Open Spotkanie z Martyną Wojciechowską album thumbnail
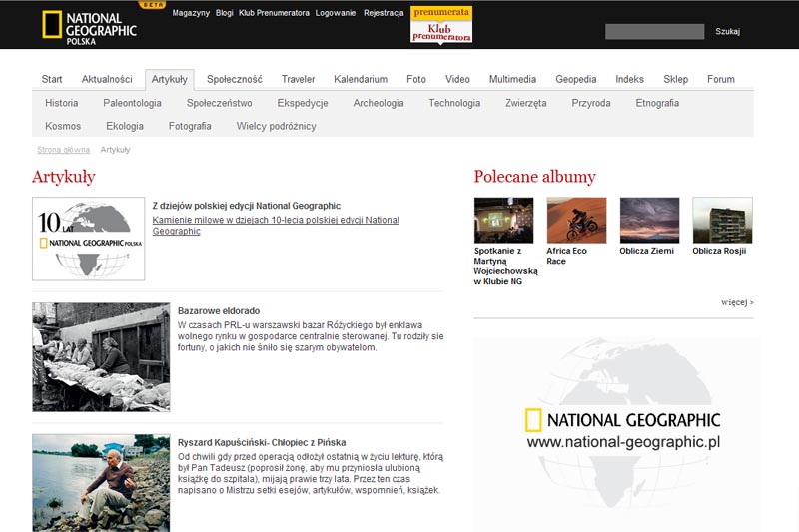Viewport: 799px width, 532px height. click(504, 220)
